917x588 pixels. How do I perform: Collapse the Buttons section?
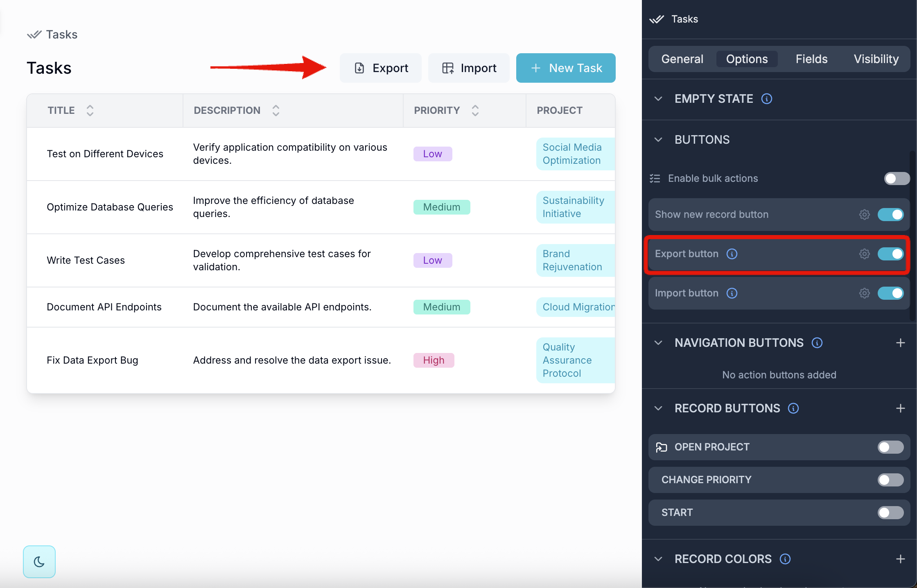[658, 140]
